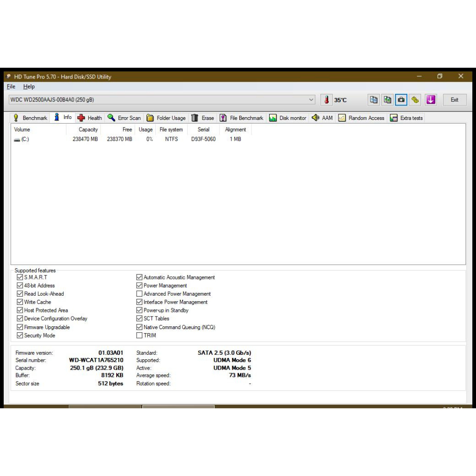Select the (C:) volume row
Viewport: 476px width, 476px height.
(22, 139)
